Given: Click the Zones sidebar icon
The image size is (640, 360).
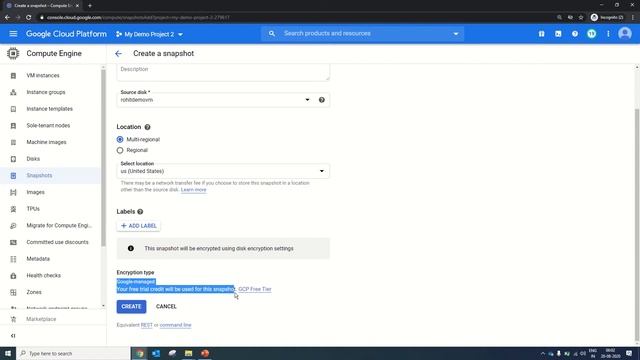Looking at the screenshot, I should tap(13, 292).
